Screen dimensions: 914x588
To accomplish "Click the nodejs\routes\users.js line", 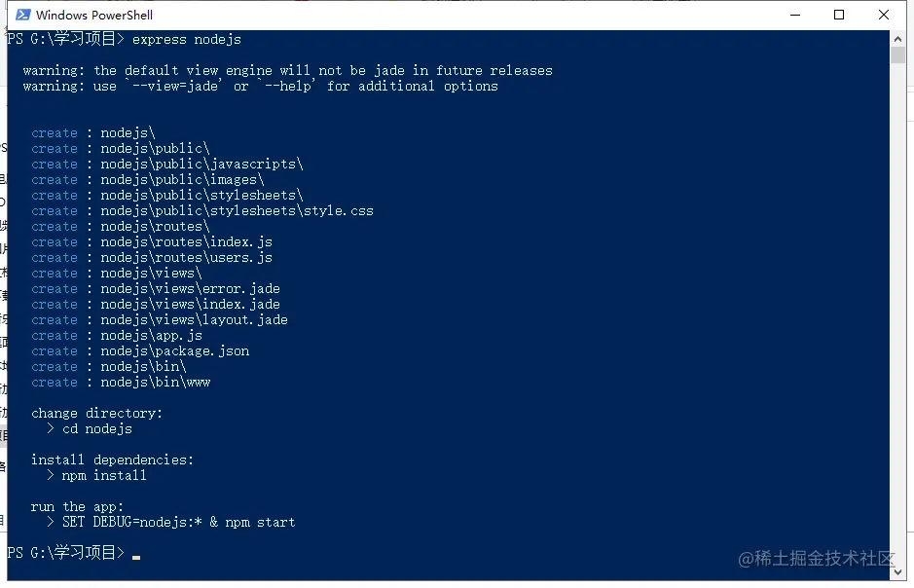I will [x=152, y=258].
